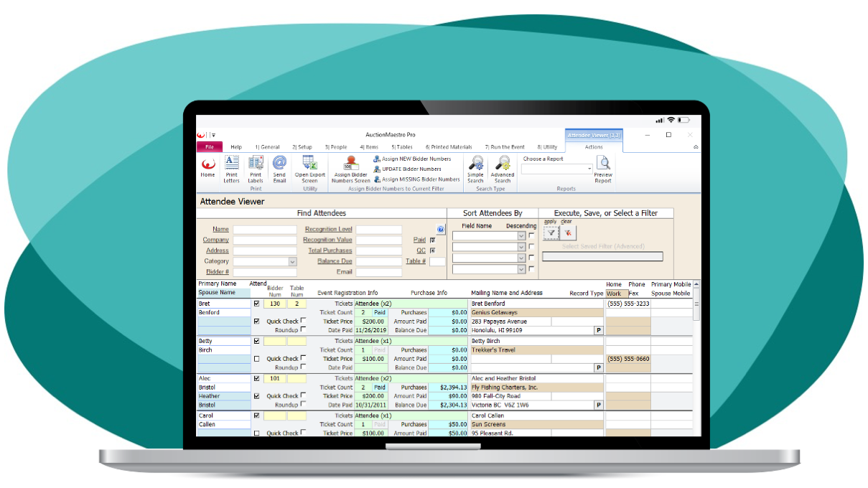Launch Advanced Search from the ribbon
Screen dimensions: 868x488
[502, 167]
